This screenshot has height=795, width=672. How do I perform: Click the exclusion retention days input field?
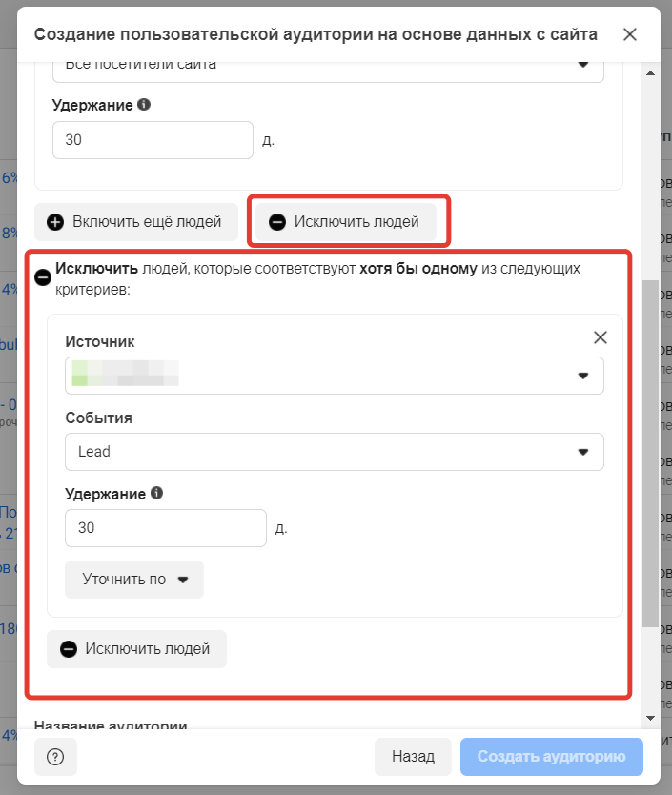tap(165, 528)
